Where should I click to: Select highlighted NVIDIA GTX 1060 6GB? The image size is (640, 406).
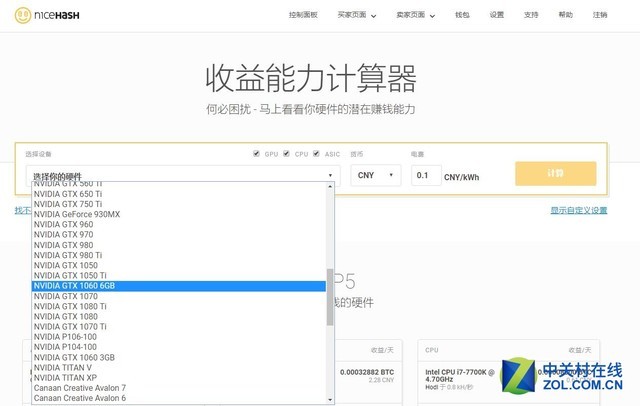[179, 286]
